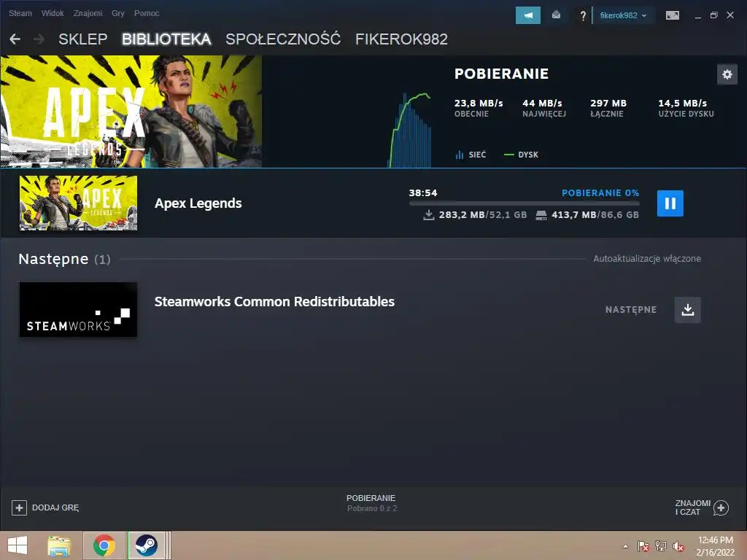Open the Gry menu

pyautogui.click(x=117, y=13)
